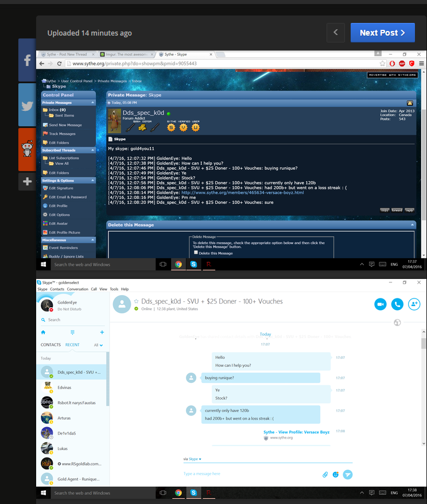Collapse the Delete this Message panel
This screenshot has height=504, width=427.
click(412, 224)
